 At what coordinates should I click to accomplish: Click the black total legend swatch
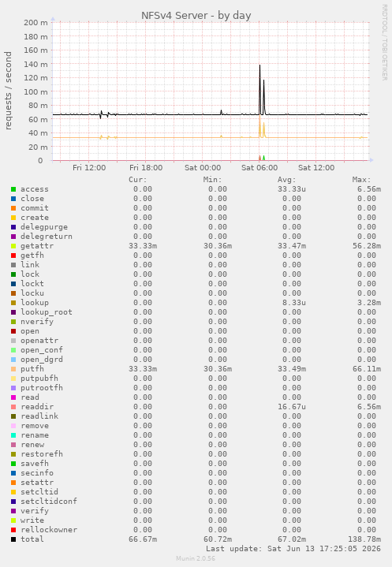[x=13, y=539]
